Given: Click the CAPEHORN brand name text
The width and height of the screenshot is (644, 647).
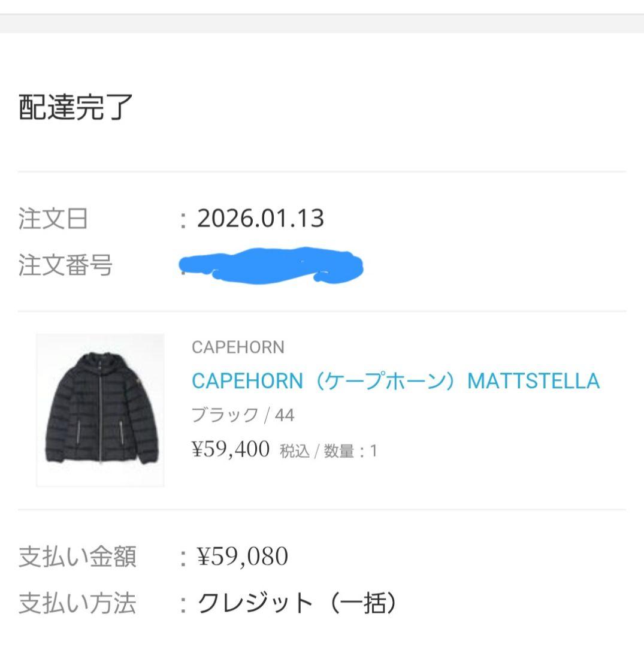Looking at the screenshot, I should tap(238, 347).
